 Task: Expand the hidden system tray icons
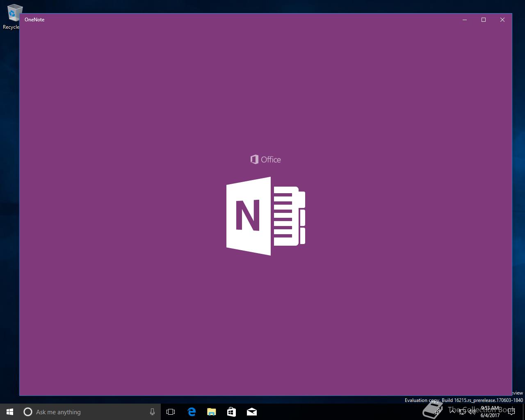452,412
